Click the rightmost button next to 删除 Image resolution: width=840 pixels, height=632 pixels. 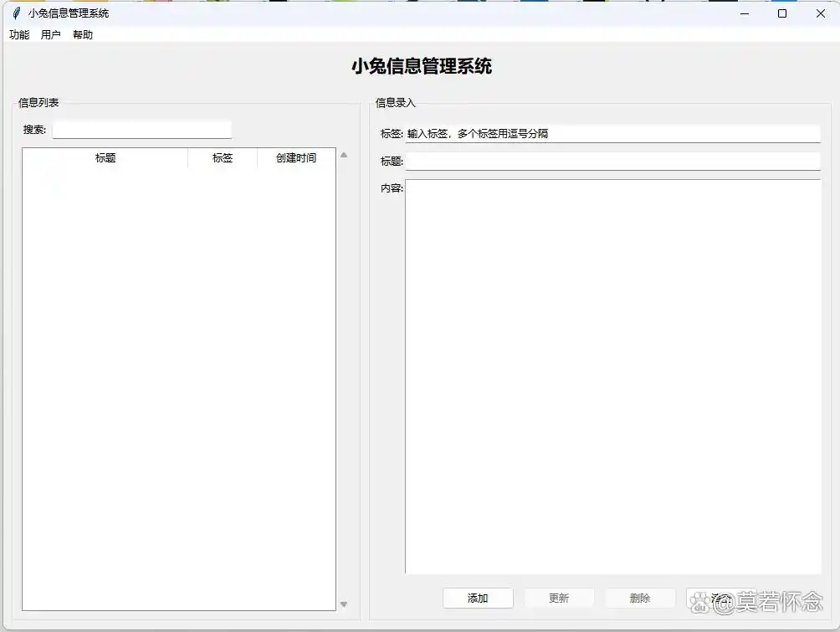tap(720, 598)
